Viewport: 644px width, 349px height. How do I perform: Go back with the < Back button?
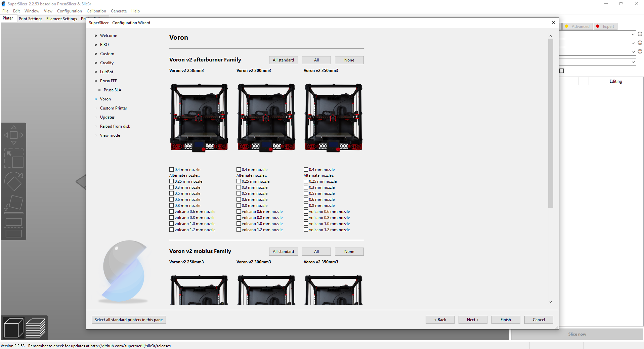point(440,320)
